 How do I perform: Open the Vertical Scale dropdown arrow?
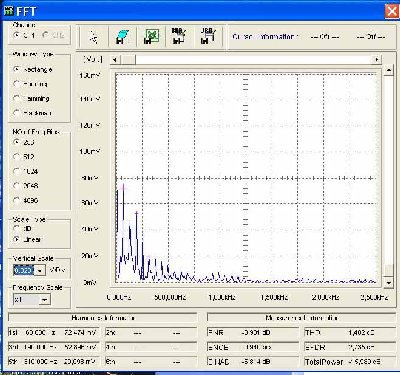(40, 270)
